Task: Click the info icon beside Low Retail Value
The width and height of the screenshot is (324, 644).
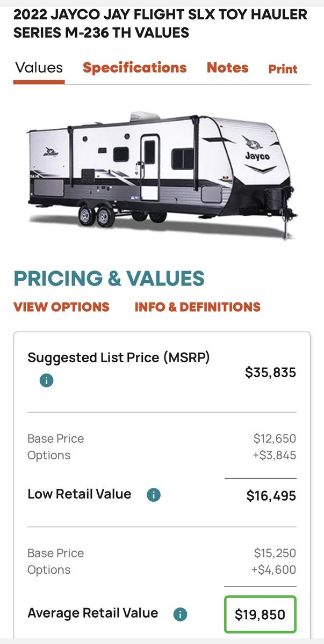Action: click(x=154, y=495)
